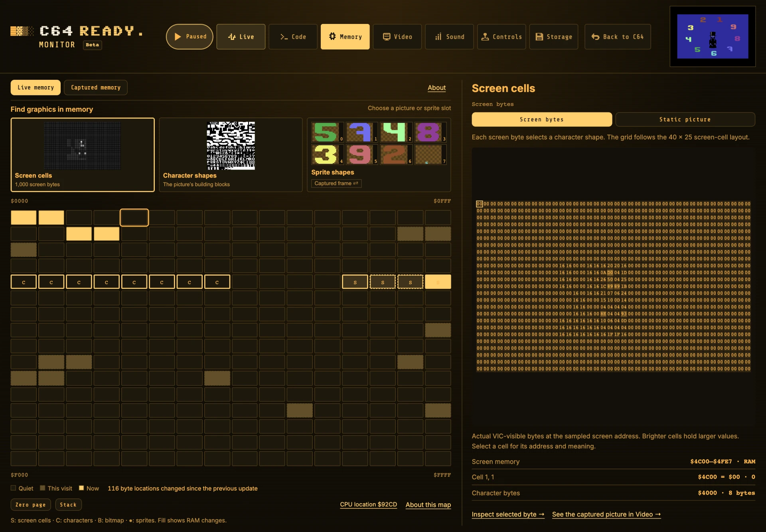The width and height of the screenshot is (766, 532).
Task: Select sprite slot 2 showing green 4
Action: (396, 132)
